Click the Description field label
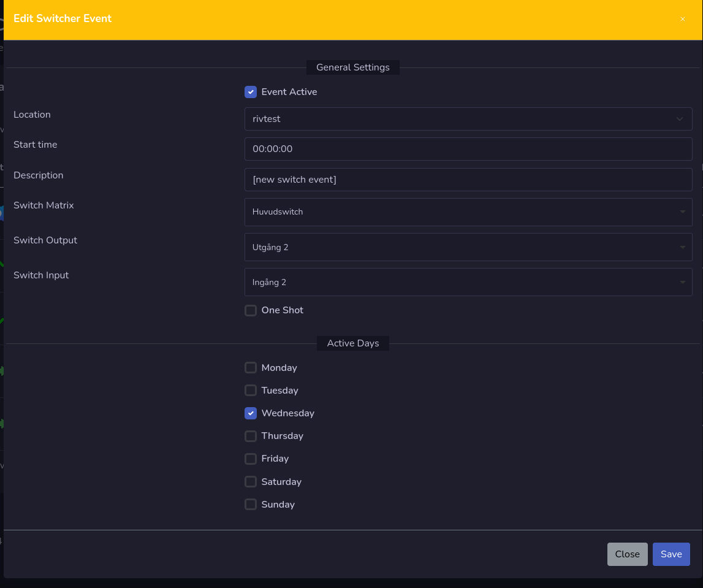This screenshot has height=588, width=703. coord(38,175)
